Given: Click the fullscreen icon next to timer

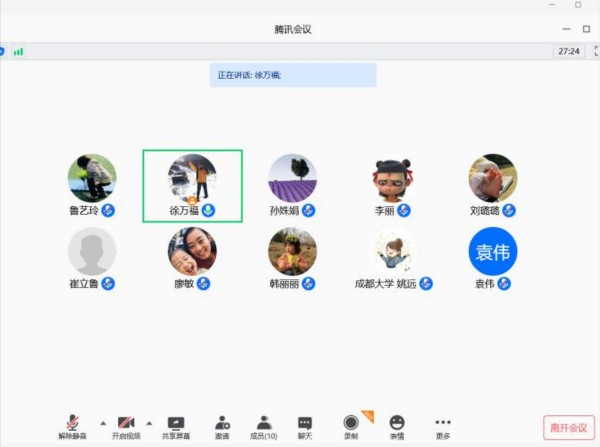Looking at the screenshot, I should coord(591,51).
